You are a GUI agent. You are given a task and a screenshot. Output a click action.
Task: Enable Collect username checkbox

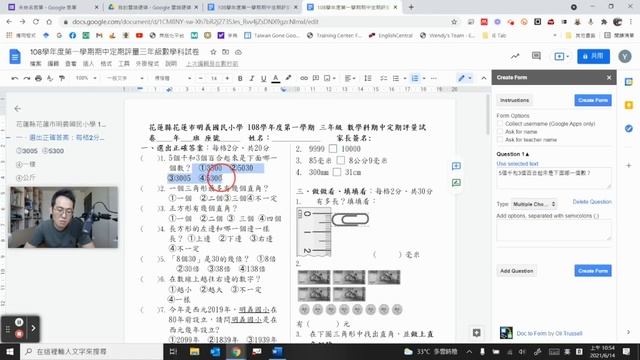click(500, 123)
